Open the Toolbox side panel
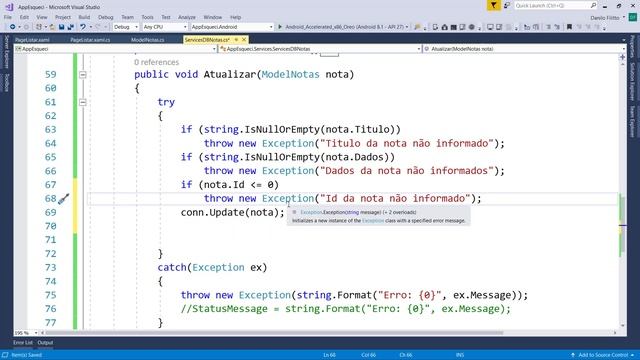640x360 pixels. [6, 82]
